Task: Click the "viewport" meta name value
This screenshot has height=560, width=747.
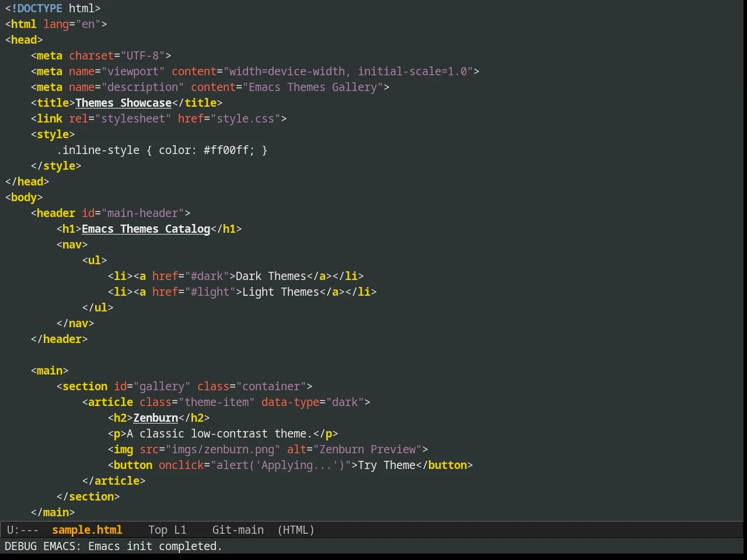Action: click(133, 71)
